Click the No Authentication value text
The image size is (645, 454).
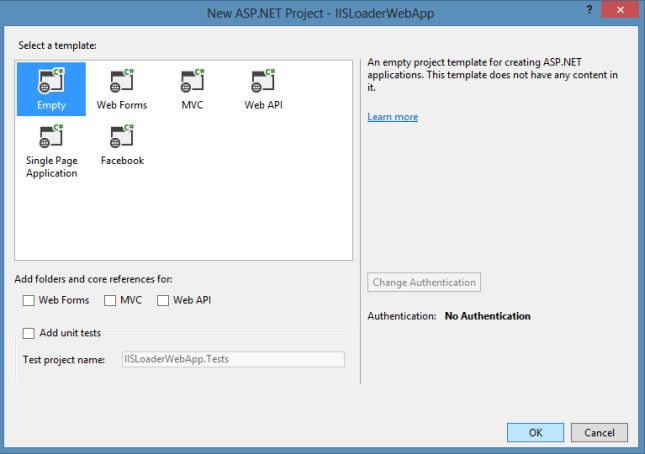coord(487,316)
